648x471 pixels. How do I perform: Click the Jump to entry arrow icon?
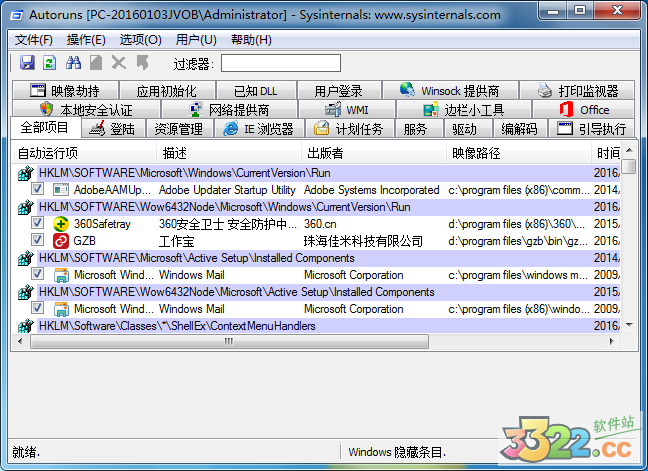[142, 63]
